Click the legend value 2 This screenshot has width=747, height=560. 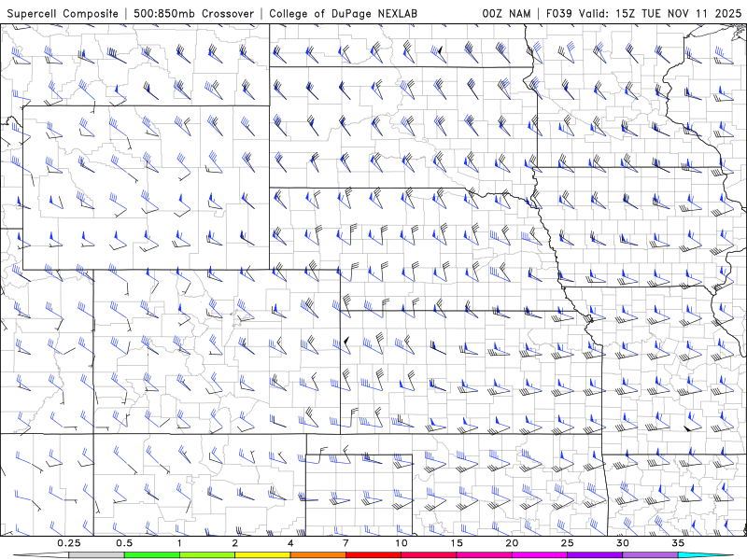(x=235, y=543)
